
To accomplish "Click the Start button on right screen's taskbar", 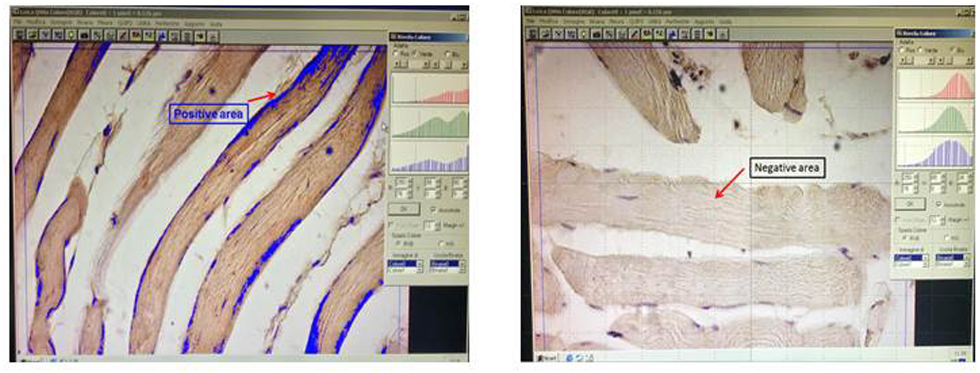I will click(546, 358).
